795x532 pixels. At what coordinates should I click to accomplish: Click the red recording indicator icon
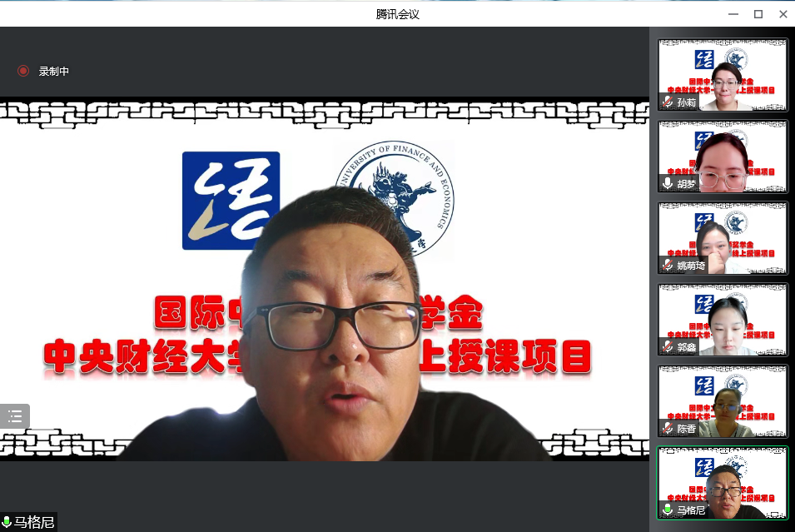pyautogui.click(x=23, y=71)
